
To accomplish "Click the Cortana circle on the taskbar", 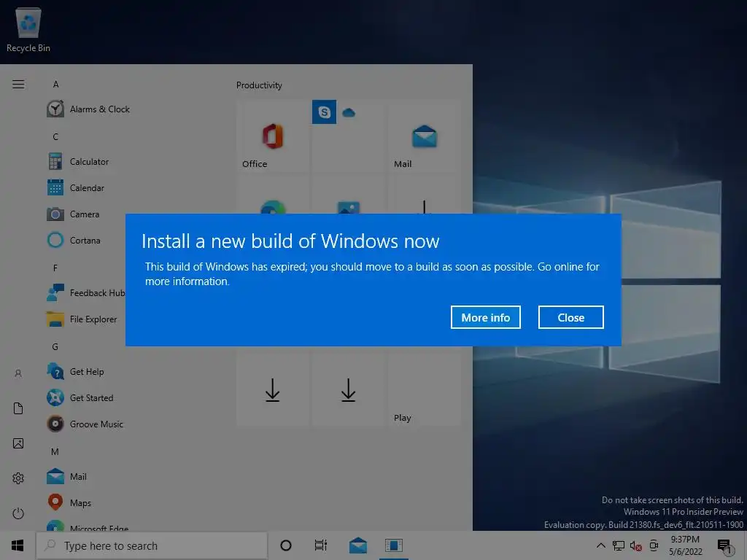I will coord(285,545).
